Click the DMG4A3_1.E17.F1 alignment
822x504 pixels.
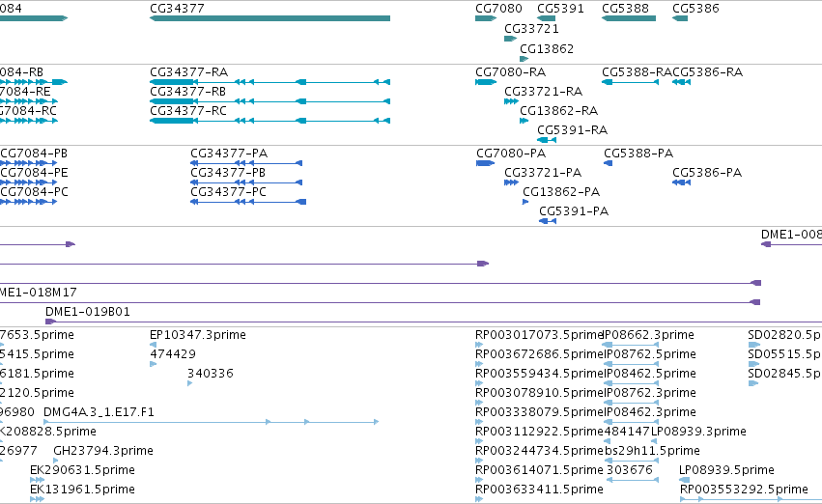pos(212,422)
